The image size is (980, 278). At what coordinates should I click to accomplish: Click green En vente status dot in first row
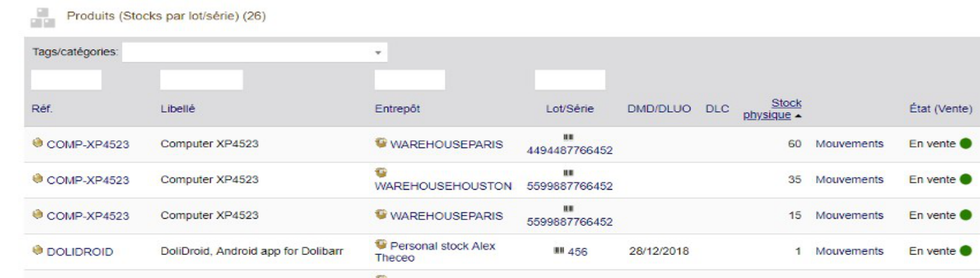[966, 144]
